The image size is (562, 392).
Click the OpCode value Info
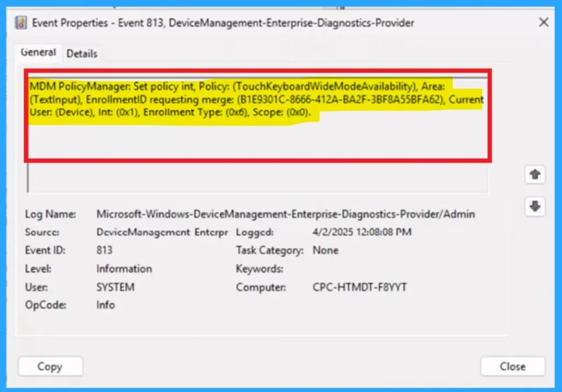[x=106, y=305]
